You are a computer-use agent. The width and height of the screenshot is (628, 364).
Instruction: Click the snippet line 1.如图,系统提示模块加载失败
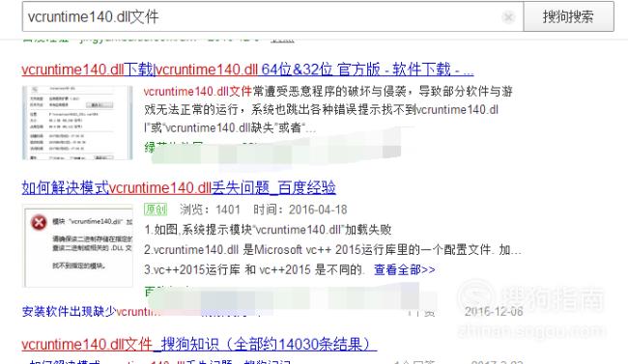(x=268, y=230)
